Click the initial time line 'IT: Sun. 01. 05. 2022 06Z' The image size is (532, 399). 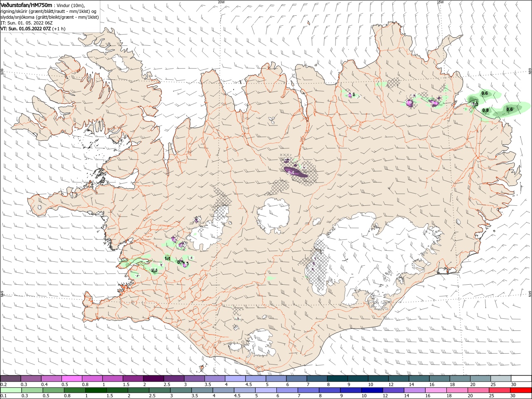point(26,23)
